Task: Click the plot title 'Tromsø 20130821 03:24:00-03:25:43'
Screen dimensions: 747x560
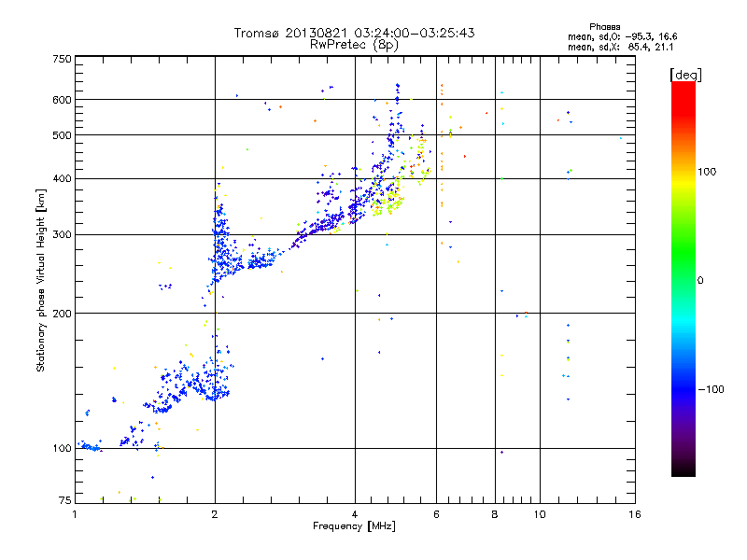Action: [x=354, y=33]
